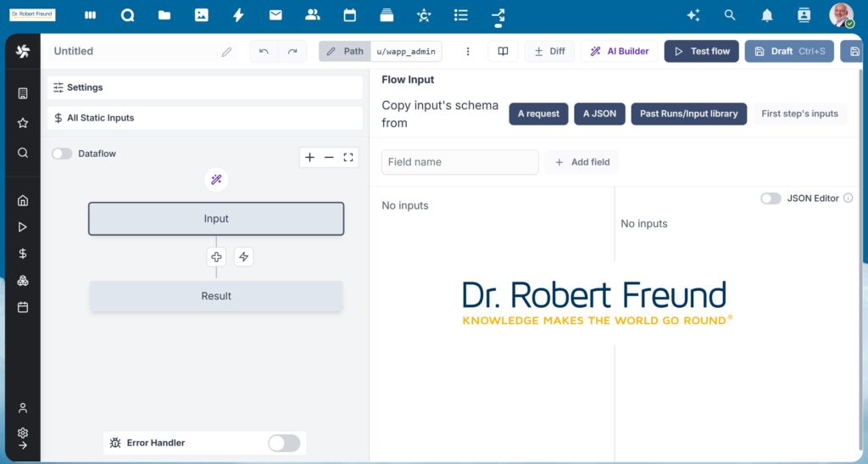This screenshot has width=868, height=464.
Task: Click the Test flow button
Action: 701,51
